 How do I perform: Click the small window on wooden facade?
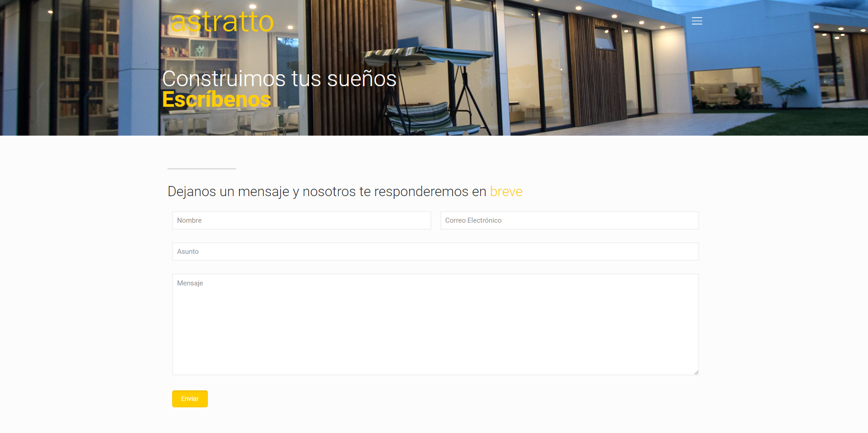(x=605, y=39)
